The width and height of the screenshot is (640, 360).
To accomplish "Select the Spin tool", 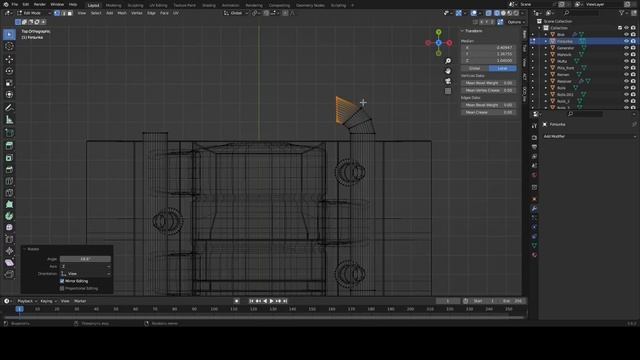I will point(9,216).
